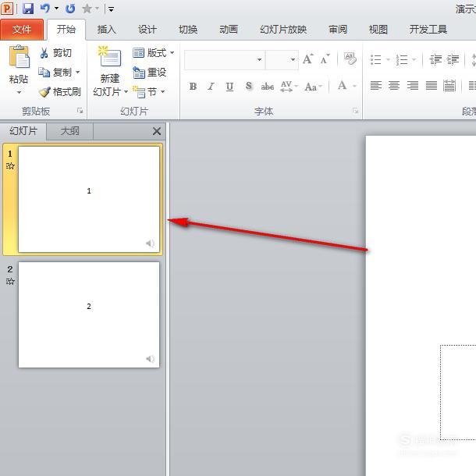Viewport: 476px width, 476px height.
Task: Switch to 动画 (Animations) ribbon tab
Action: tap(229, 30)
